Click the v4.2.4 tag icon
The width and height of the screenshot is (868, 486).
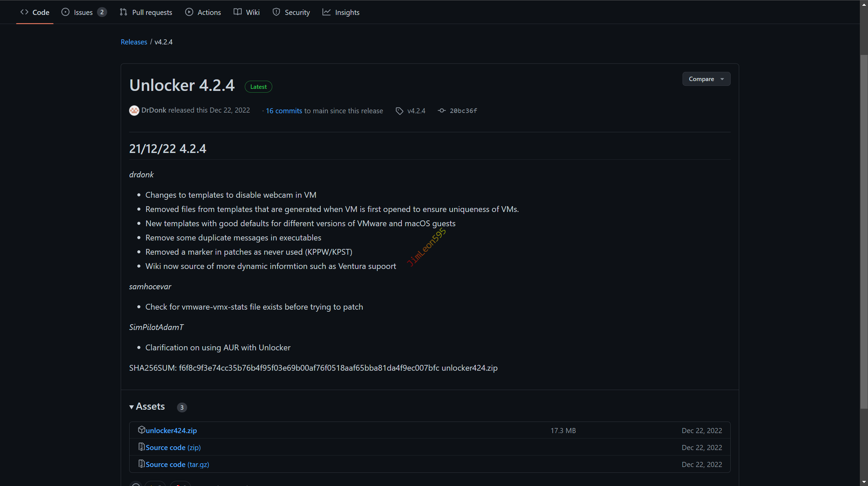(399, 111)
